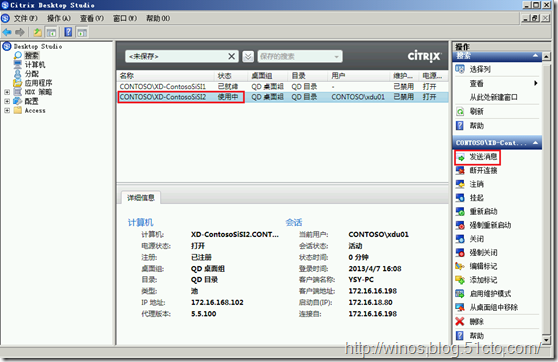Click the login time 2013/4/7 16:08

point(375,269)
